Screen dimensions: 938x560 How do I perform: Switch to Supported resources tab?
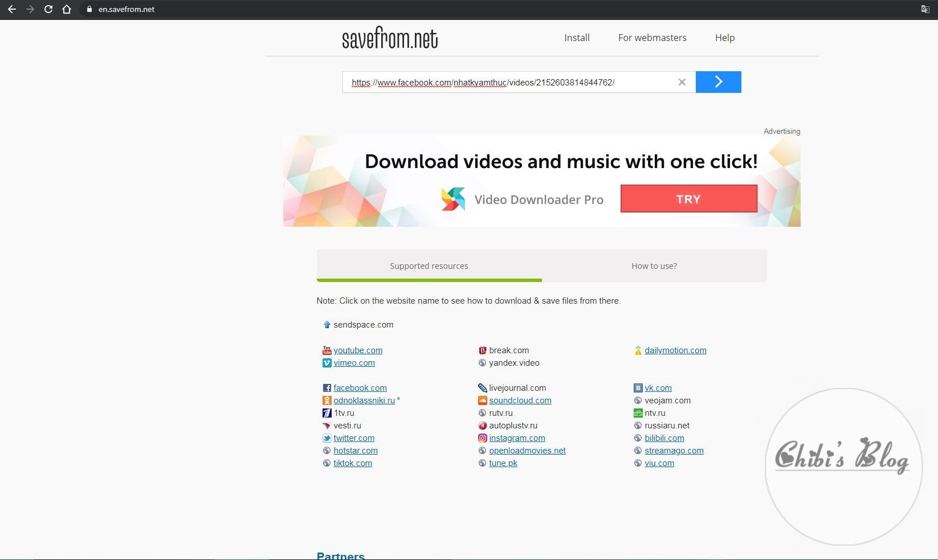429,265
